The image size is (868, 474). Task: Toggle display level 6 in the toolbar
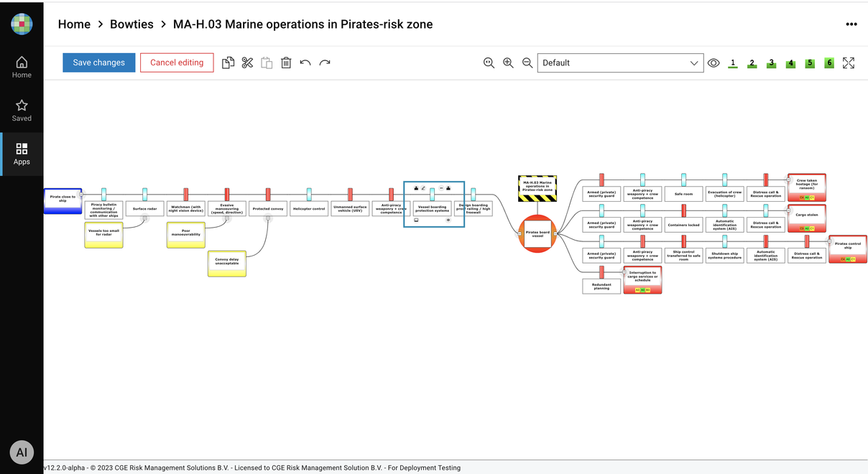(x=829, y=63)
